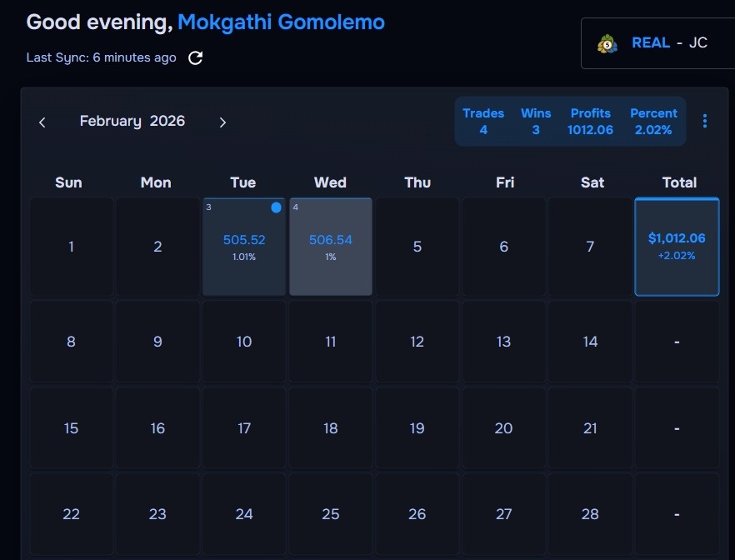Click the Mokgathi Gomolemo name
Image resolution: width=735 pixels, height=560 pixels.
tap(282, 22)
